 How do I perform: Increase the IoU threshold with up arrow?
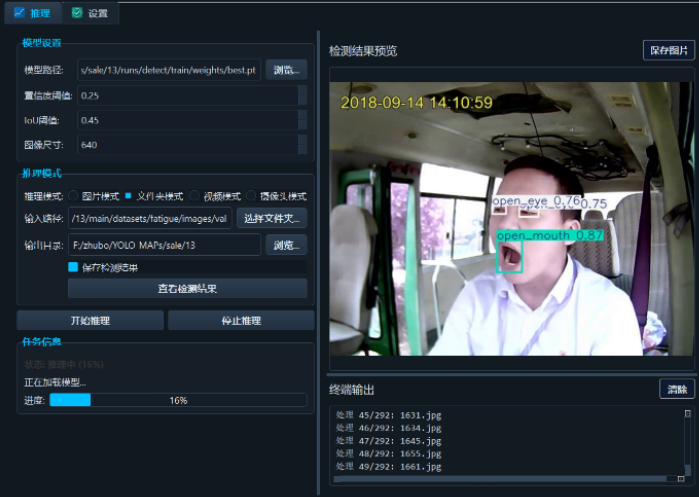click(x=303, y=115)
